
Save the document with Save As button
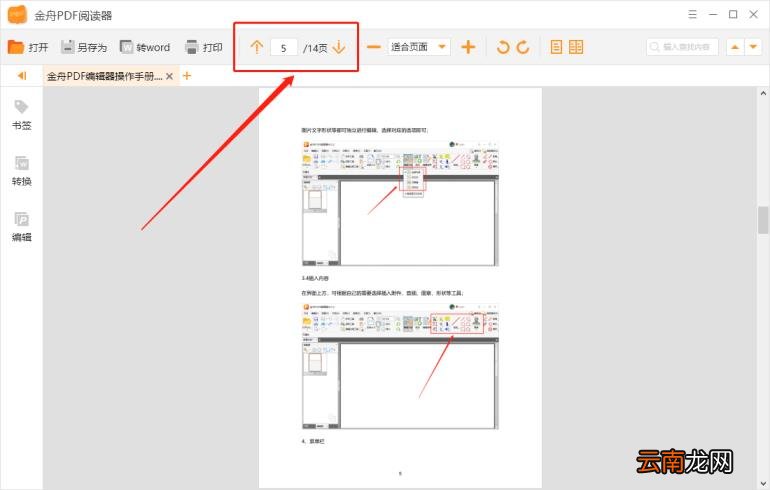pyautogui.click(x=84, y=47)
